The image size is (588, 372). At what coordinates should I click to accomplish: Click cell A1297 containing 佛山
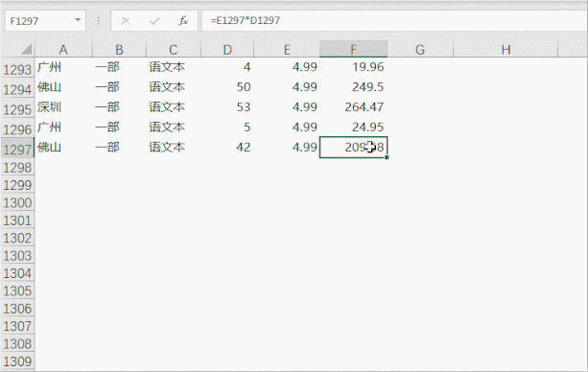[63, 147]
